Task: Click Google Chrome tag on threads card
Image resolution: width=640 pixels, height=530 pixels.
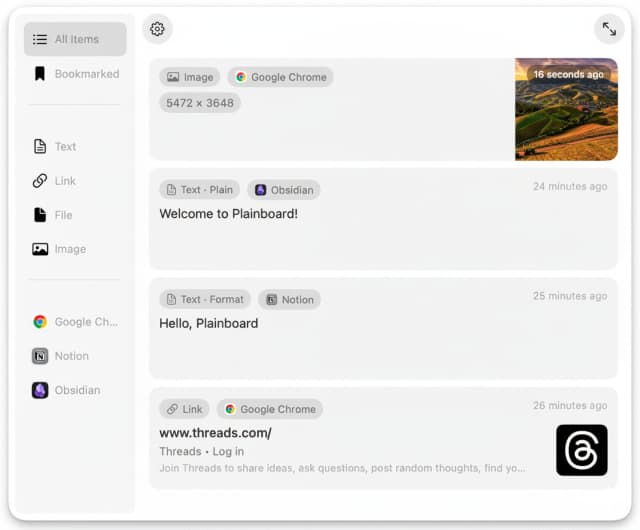Action: pyautogui.click(x=270, y=409)
